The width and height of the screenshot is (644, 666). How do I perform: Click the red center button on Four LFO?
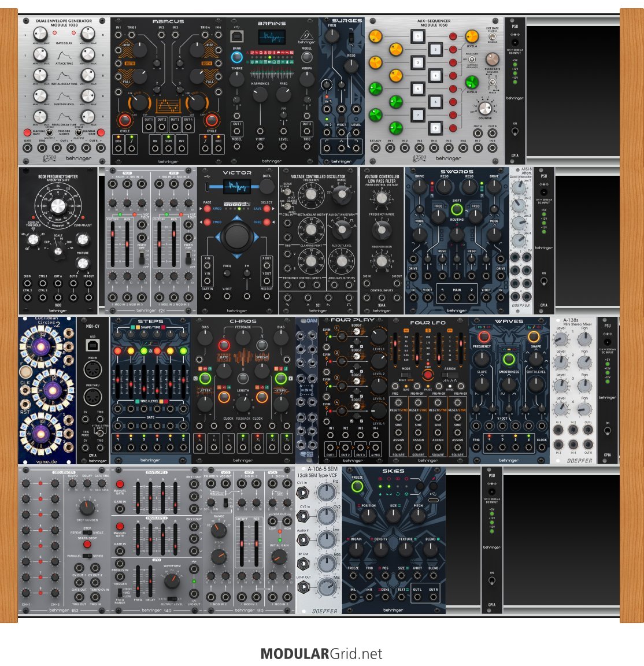pyautogui.click(x=427, y=375)
